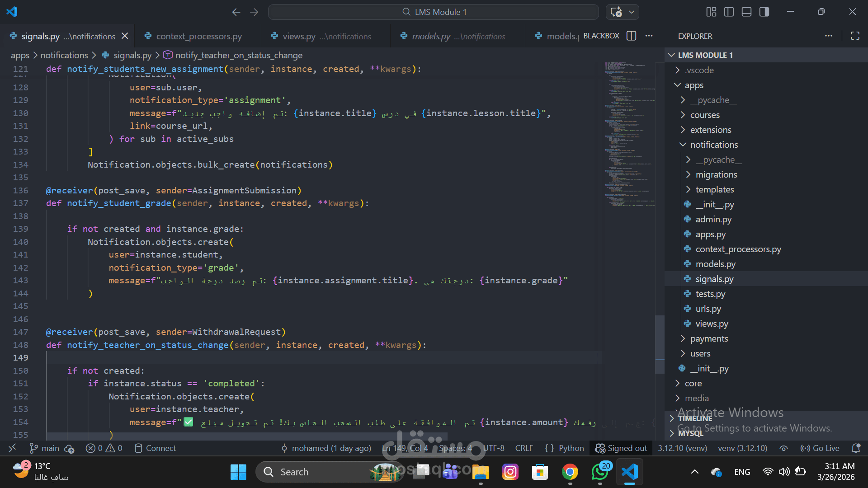This screenshot has width=868, height=488.
Task: Click the Python language mode in status bar
Action: [571, 448]
